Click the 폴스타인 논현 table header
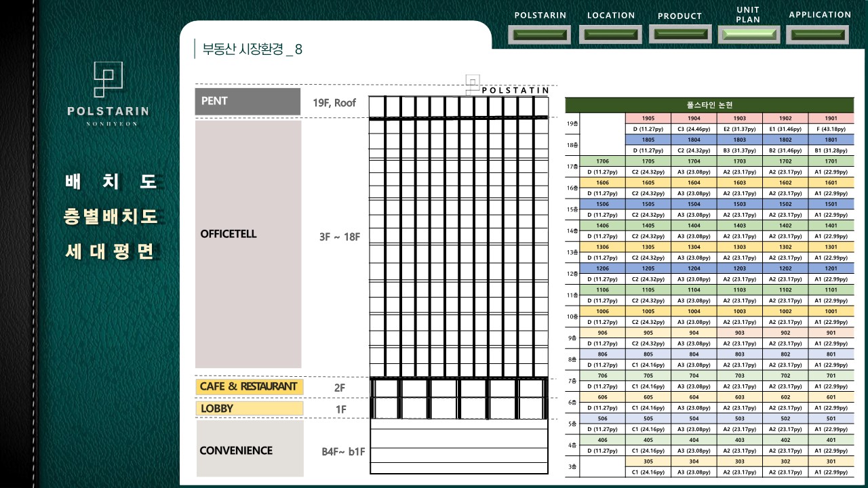This screenshot has height=488, width=868. [709, 105]
